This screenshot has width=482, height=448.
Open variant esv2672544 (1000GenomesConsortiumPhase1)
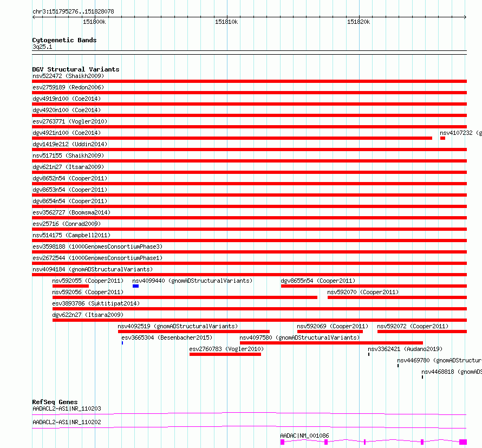tap(249, 263)
